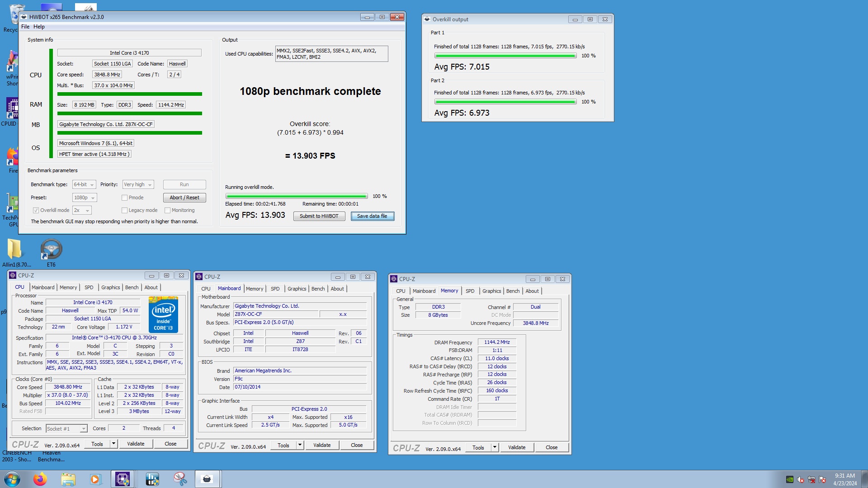Toggle Overkill mode checkbox
This screenshot has width=868, height=488.
tap(36, 210)
